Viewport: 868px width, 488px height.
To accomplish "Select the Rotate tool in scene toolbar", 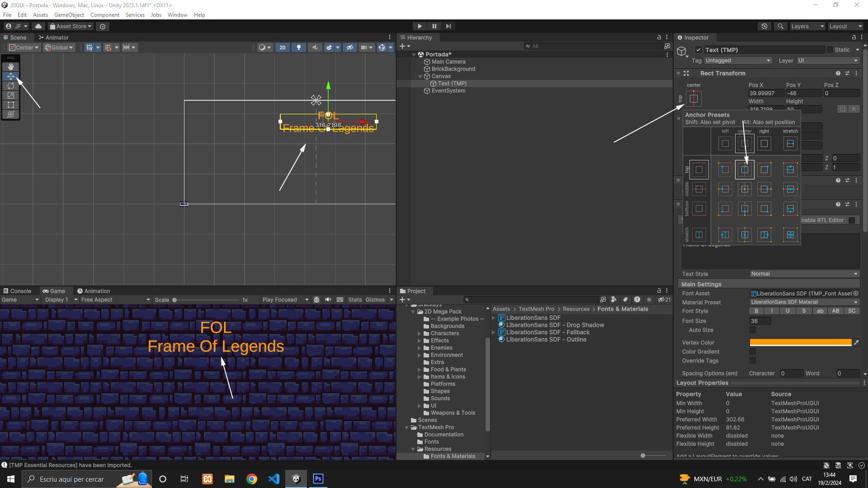I will [11, 86].
